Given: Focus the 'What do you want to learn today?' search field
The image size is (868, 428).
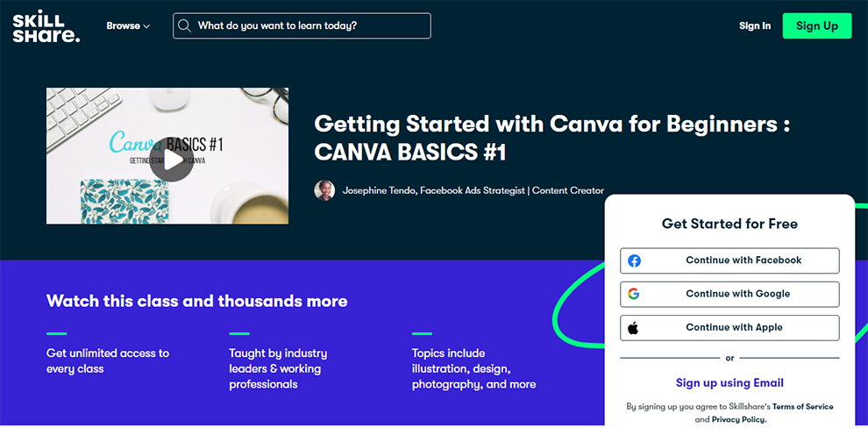Looking at the screenshot, I should point(302,26).
